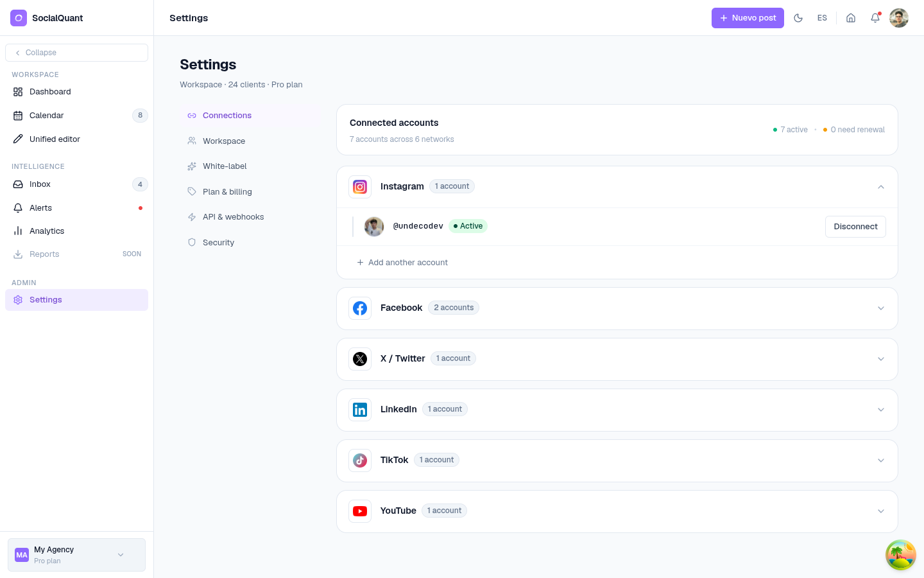Click the YouTube network icon
The height and width of the screenshot is (578, 924).
coord(360,511)
